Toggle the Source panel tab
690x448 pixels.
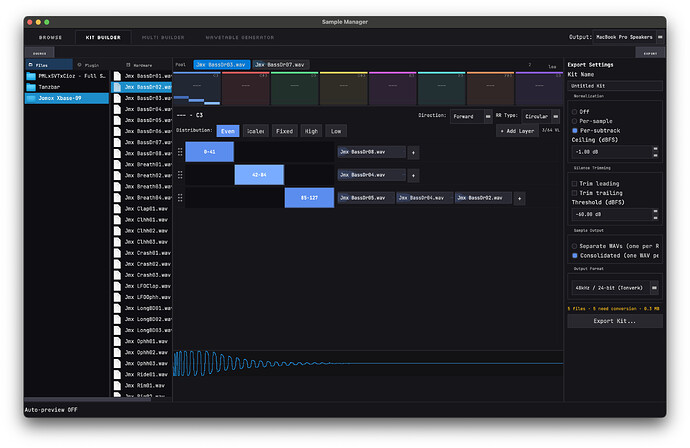(40, 53)
